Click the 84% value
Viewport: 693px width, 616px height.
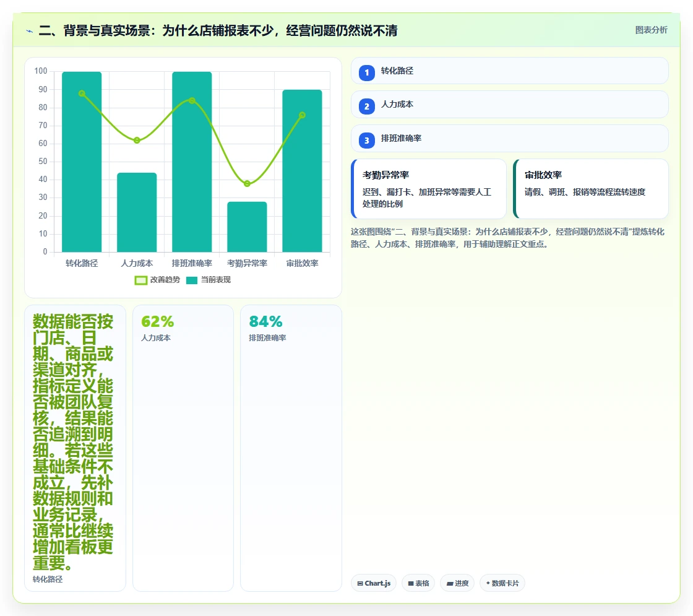pos(265,321)
